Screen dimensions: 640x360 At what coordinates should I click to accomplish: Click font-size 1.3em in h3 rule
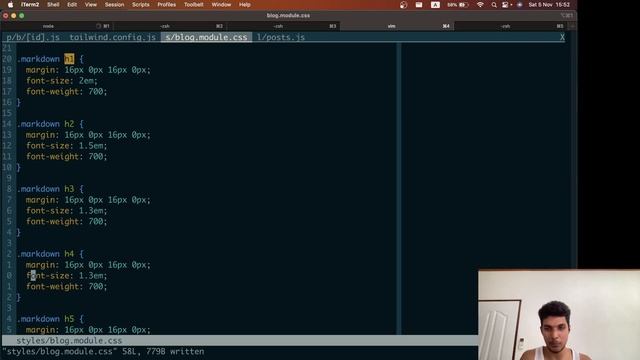(x=67, y=211)
